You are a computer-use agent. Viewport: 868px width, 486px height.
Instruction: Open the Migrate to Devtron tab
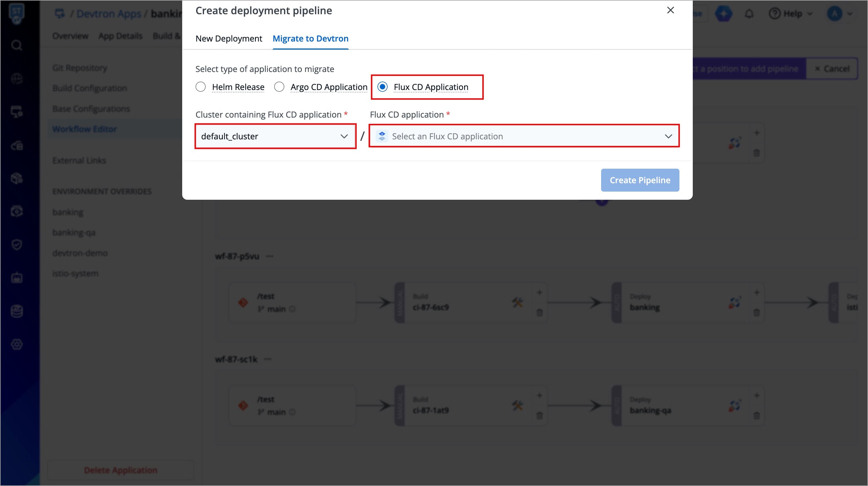point(310,38)
